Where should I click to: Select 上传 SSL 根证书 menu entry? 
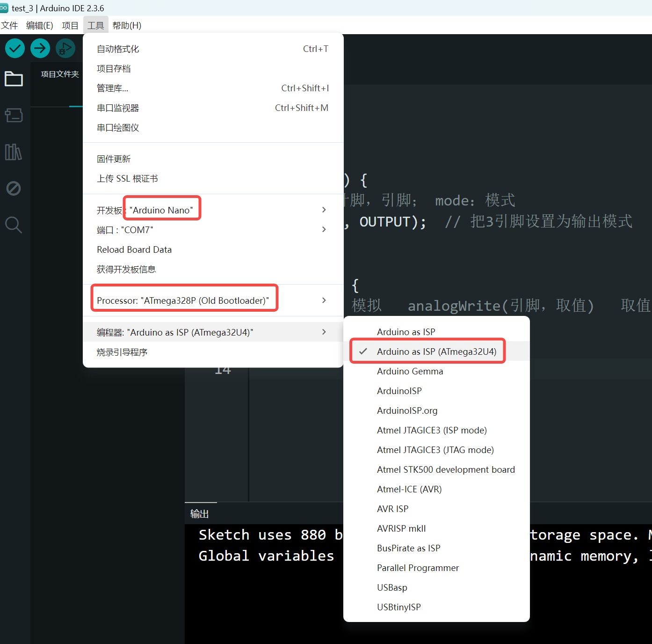click(213, 178)
